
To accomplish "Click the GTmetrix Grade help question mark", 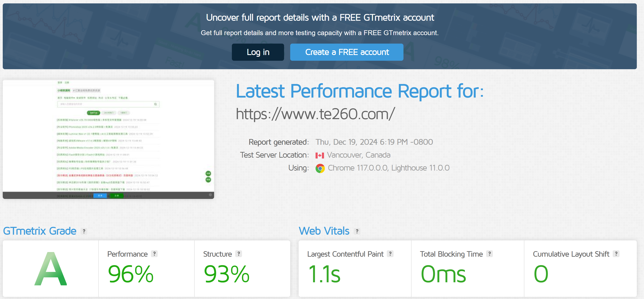I will pos(84,231).
